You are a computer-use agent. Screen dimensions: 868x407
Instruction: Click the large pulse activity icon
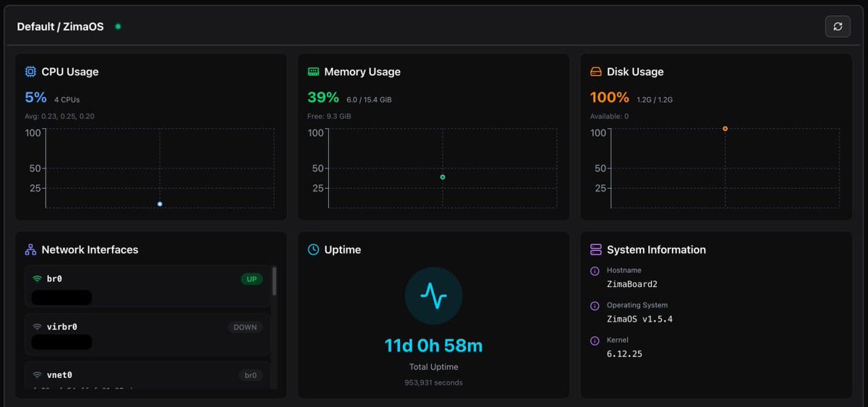(x=433, y=296)
